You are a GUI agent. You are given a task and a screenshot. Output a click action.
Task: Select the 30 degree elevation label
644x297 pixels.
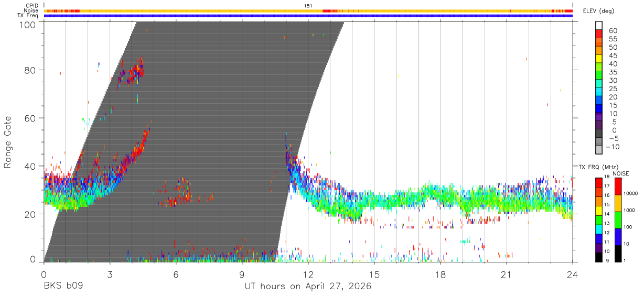coord(613,81)
